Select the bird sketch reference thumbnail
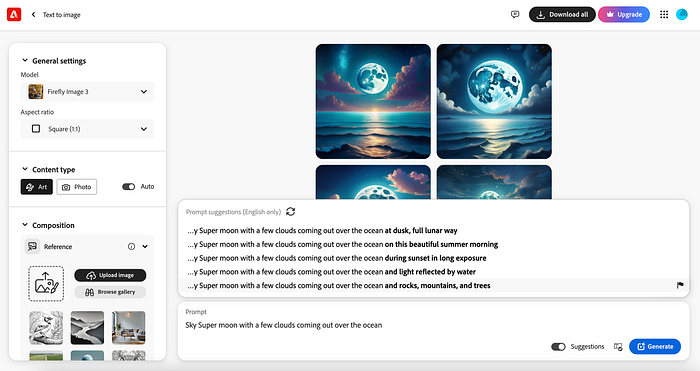 (46, 328)
